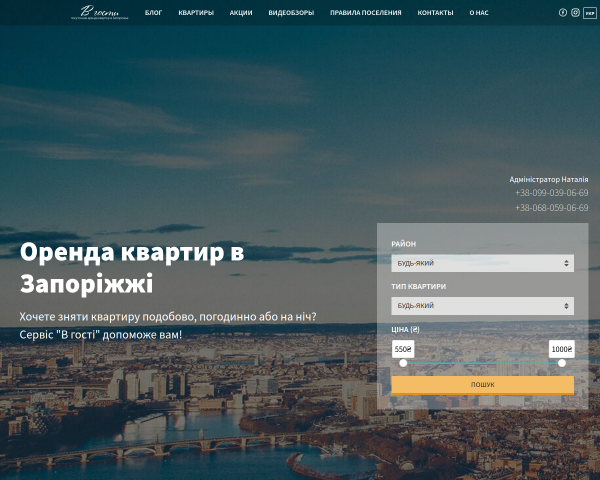This screenshot has height=480, width=600.
Task: Go to АКЦИИ page
Action: pos(241,13)
